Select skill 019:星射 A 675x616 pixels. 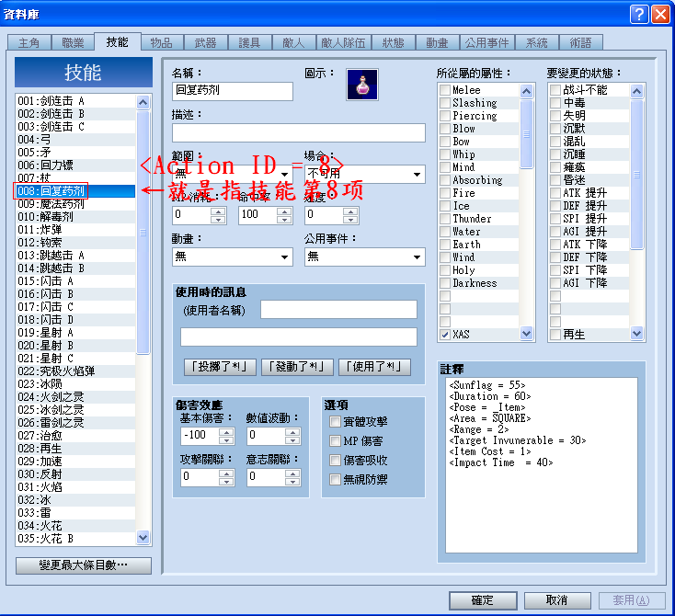coord(74,333)
